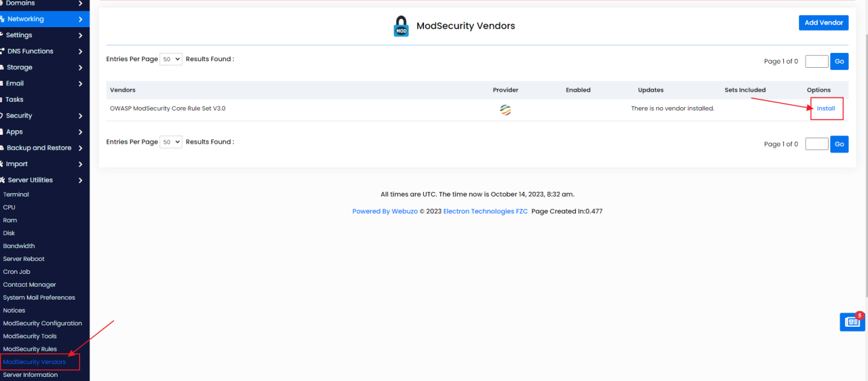
Task: Click the Add Vendor button
Action: [x=823, y=22]
